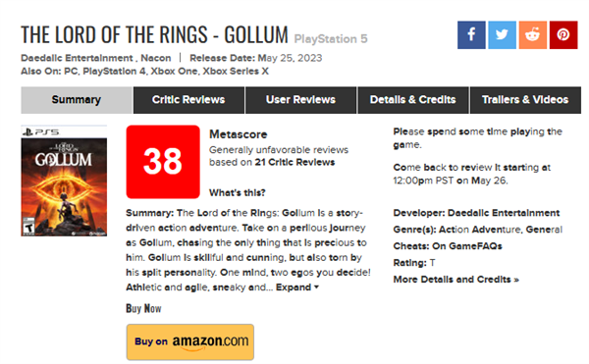Open the Nacon publisher link
Image resolution: width=589 pixels, height=364 pixels.
coord(156,58)
